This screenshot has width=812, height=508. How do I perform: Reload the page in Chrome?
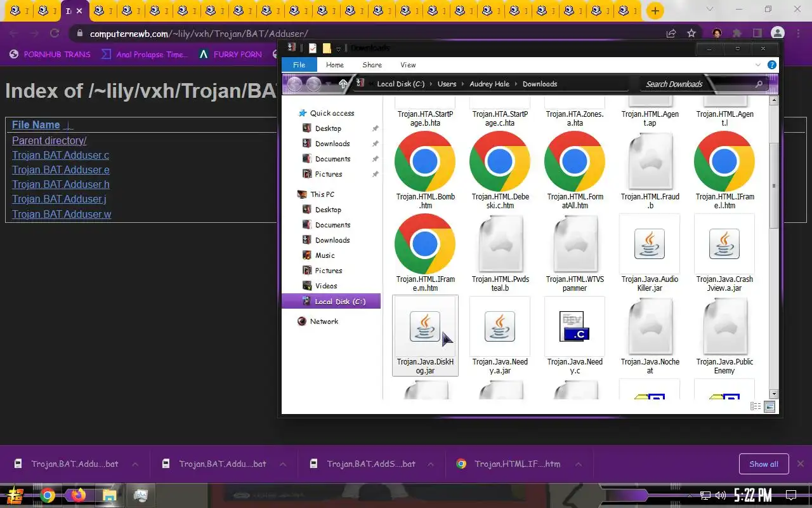click(55, 34)
